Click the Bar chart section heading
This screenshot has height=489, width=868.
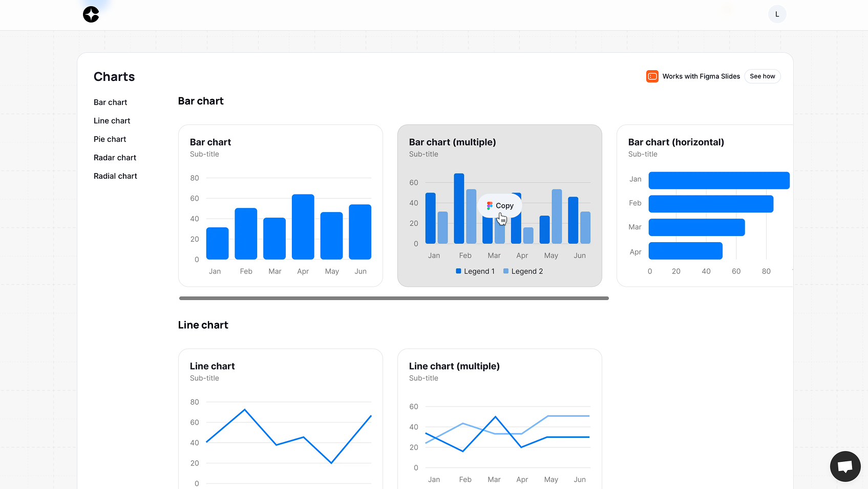(x=201, y=101)
